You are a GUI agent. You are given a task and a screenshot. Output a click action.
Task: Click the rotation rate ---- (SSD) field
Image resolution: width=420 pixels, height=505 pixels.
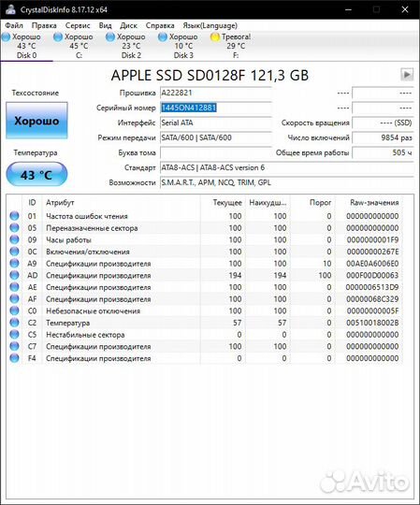point(383,123)
